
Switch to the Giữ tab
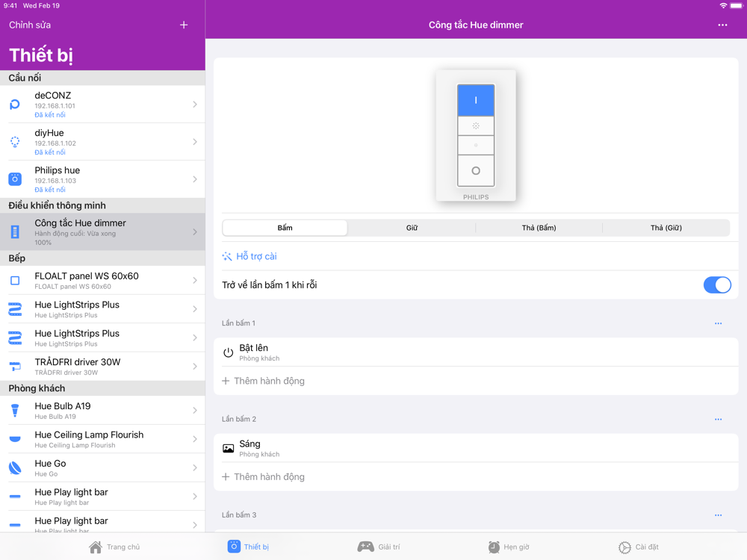pos(412,228)
